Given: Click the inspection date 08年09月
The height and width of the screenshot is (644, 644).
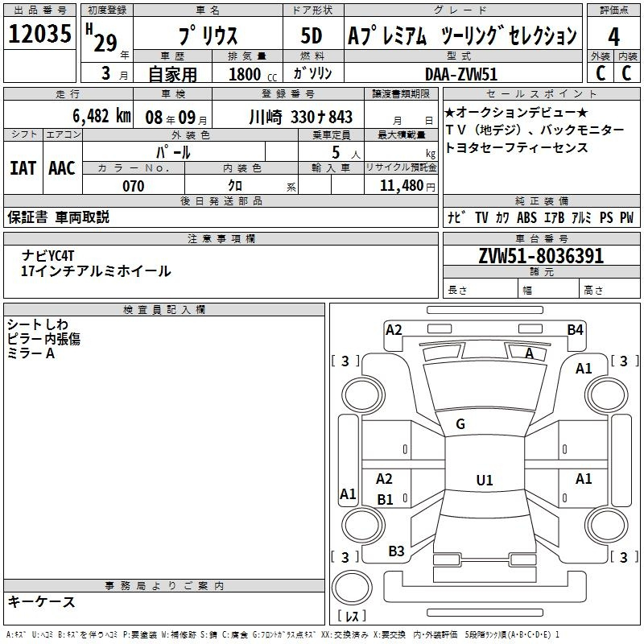Looking at the screenshot, I should pyautogui.click(x=175, y=118).
